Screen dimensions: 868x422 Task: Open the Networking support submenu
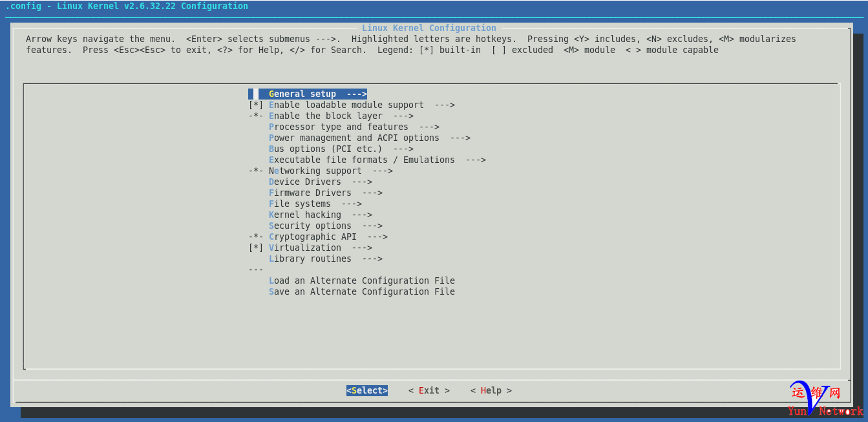coord(331,171)
